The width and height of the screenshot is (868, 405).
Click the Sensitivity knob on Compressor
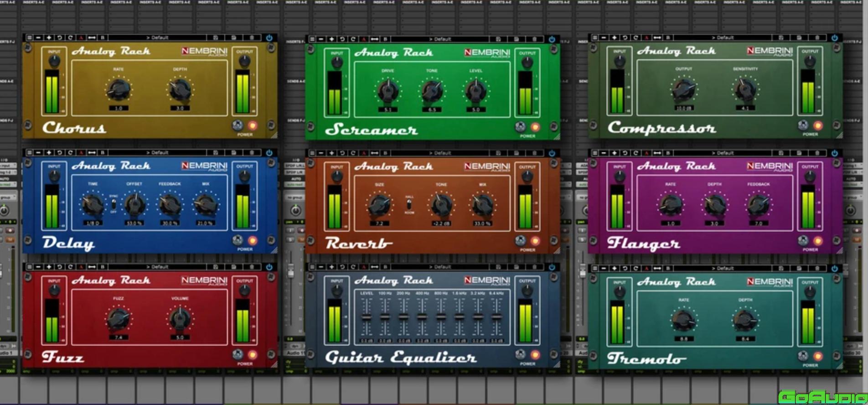click(x=745, y=89)
